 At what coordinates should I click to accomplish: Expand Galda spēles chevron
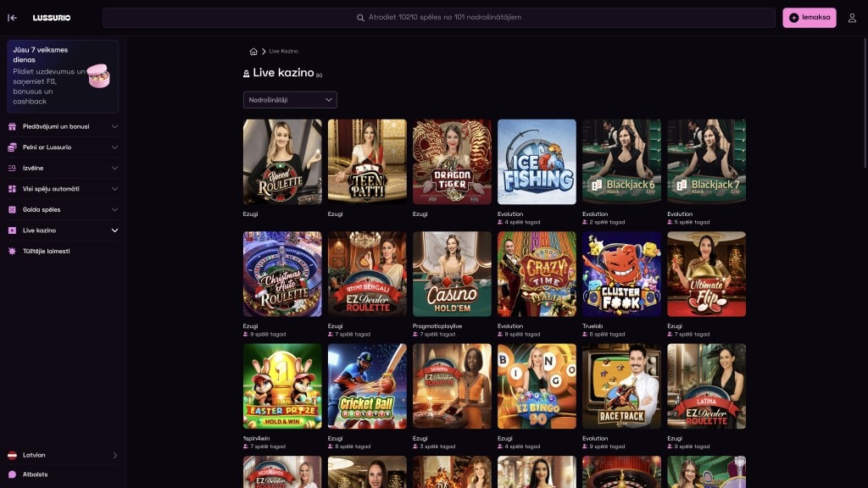click(x=114, y=210)
